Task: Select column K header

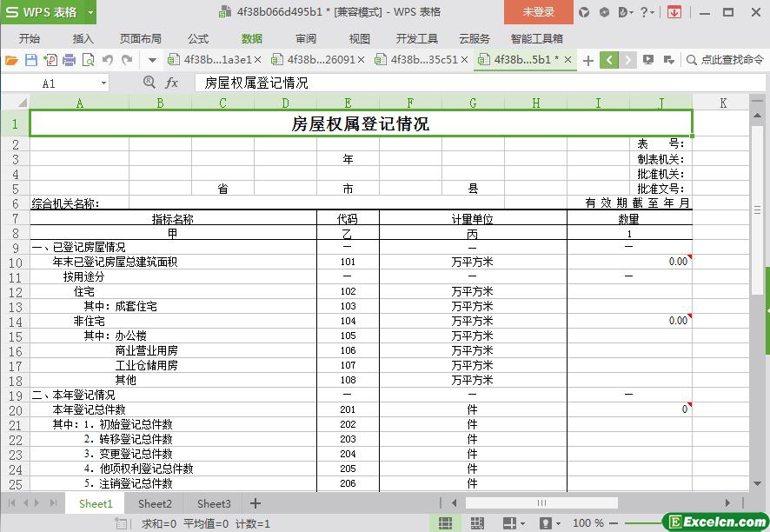Action: pos(723,103)
